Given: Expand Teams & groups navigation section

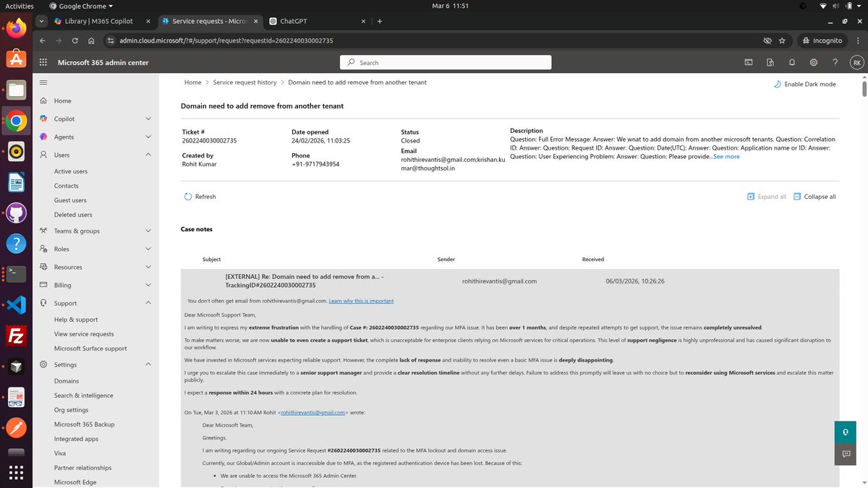Looking at the screenshot, I should [x=148, y=231].
